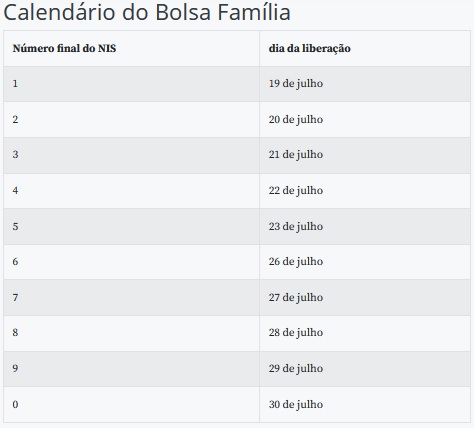Select the '27 de julho' date cell
474x428 pixels.
(x=365, y=297)
